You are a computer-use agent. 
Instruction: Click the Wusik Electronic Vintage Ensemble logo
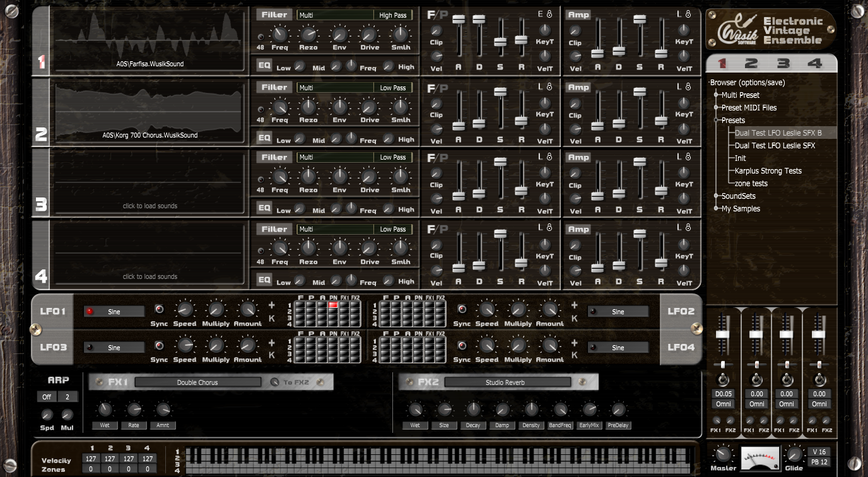pos(771,30)
